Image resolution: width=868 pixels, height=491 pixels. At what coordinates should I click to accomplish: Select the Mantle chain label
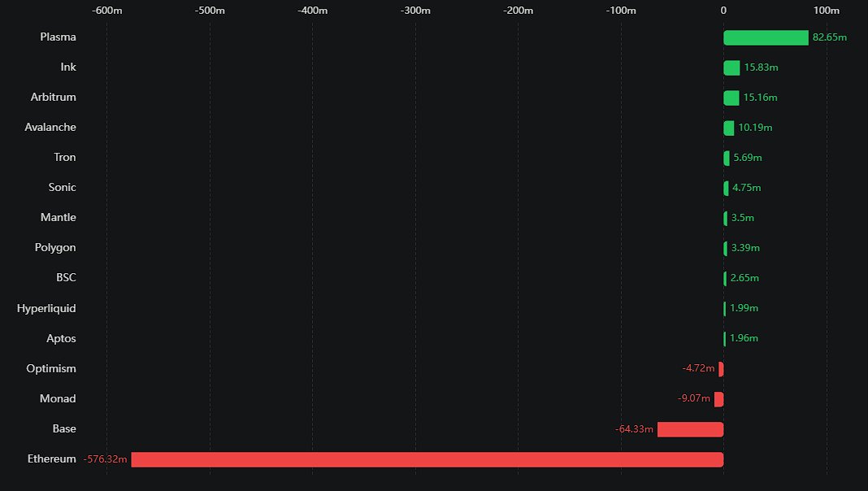pos(59,218)
